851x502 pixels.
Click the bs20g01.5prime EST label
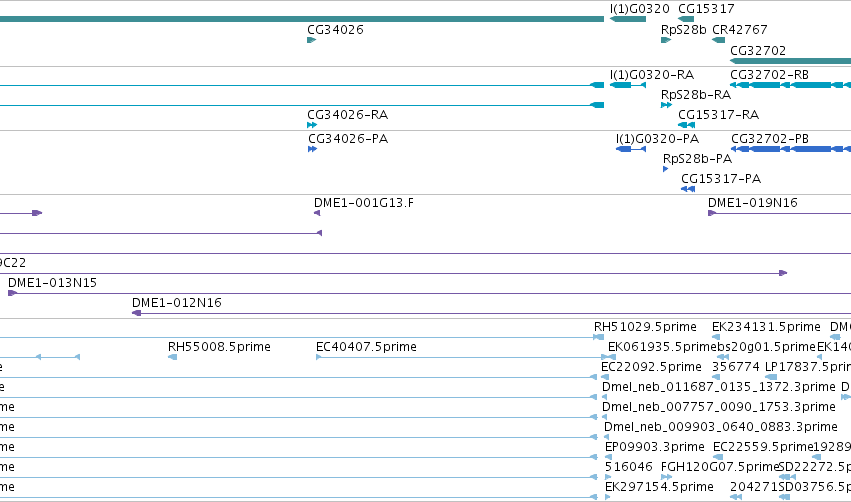pyautogui.click(x=766, y=347)
